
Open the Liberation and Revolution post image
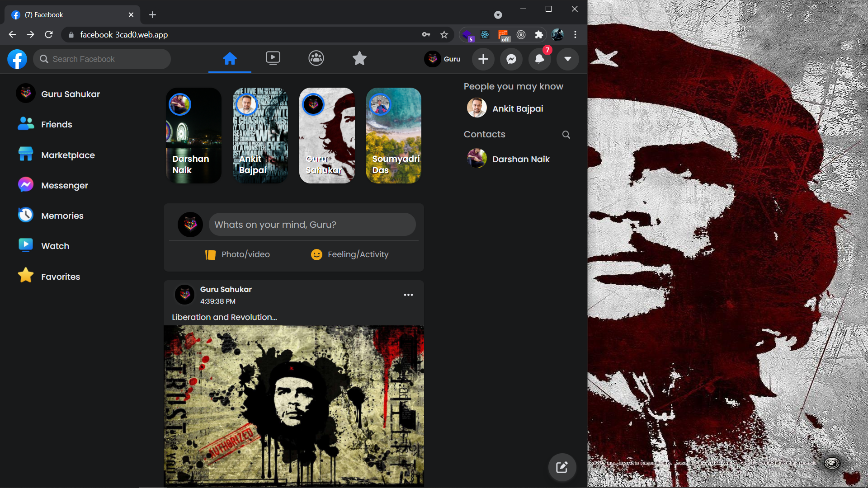294,406
